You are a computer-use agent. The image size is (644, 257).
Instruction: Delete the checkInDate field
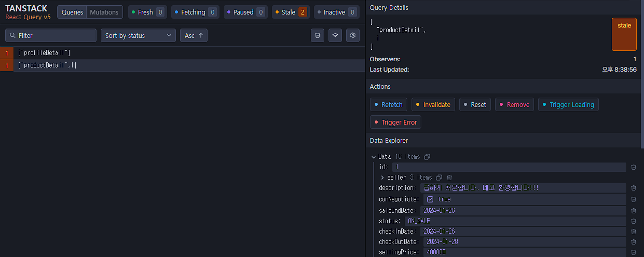[634, 232]
